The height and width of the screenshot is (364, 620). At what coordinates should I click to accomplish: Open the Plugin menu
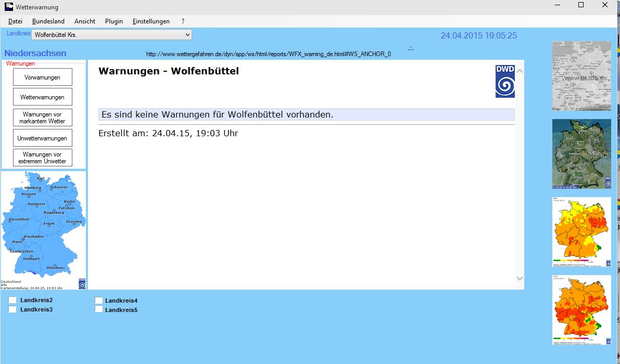coord(114,21)
